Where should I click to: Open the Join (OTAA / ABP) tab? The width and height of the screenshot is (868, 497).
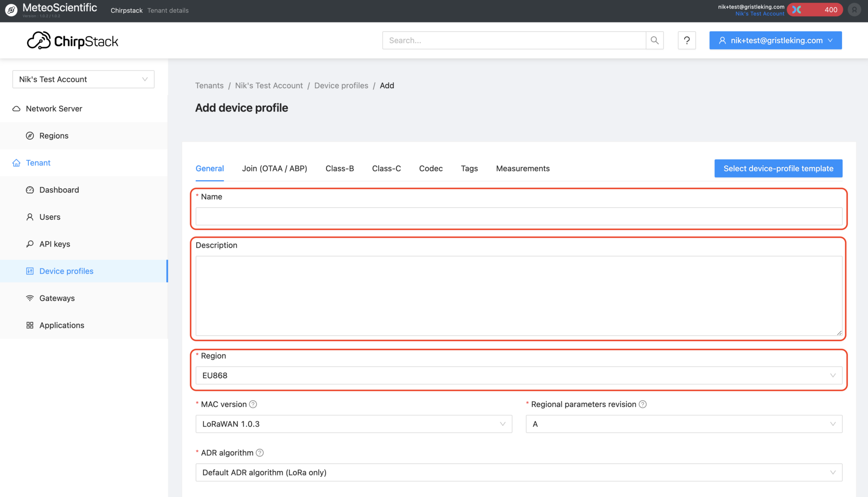coord(275,168)
